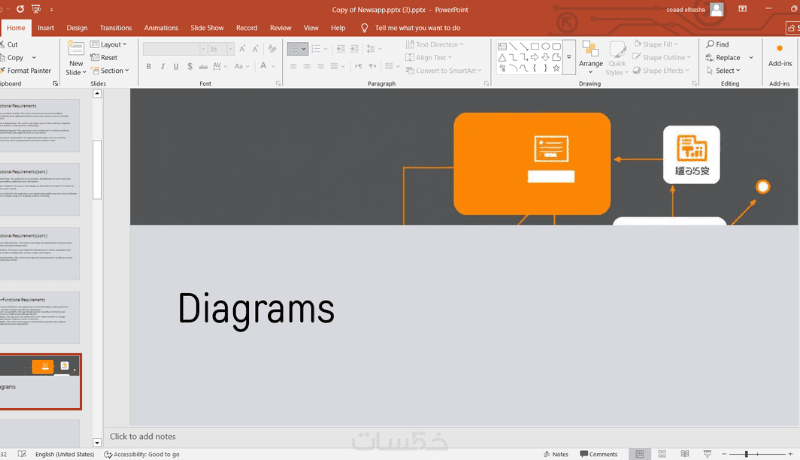Screen dimensions: 800x460
Task: Select the Diagrams slide thumbnail
Action: [x=40, y=381]
